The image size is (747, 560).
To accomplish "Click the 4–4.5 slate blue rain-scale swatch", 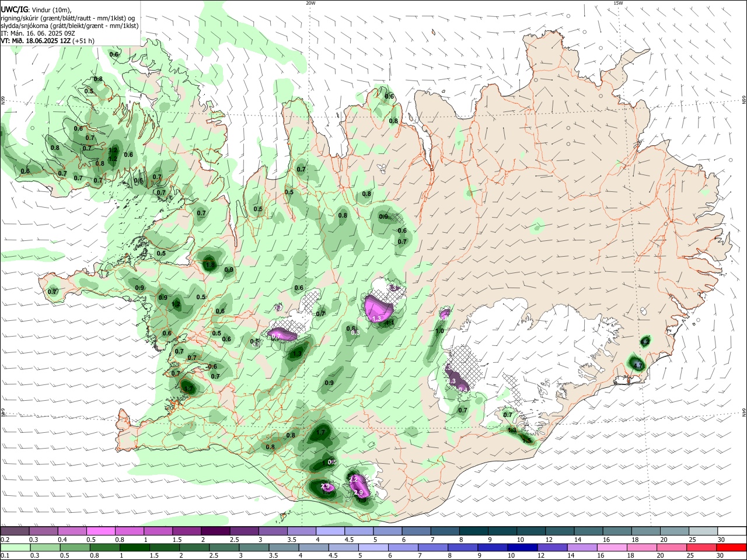I will tap(313, 547).
